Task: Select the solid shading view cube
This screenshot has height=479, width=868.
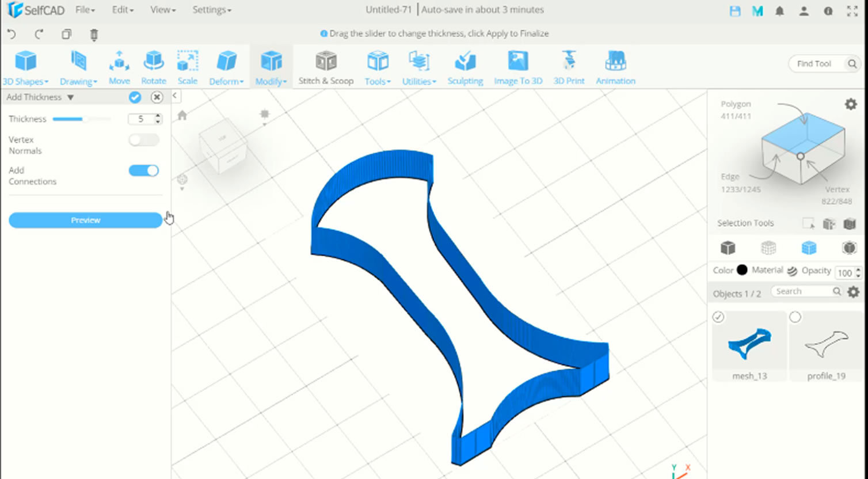Action: point(728,248)
